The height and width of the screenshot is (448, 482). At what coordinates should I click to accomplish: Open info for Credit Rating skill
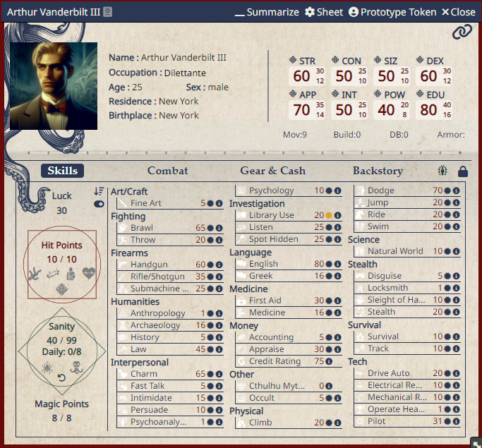click(x=329, y=361)
